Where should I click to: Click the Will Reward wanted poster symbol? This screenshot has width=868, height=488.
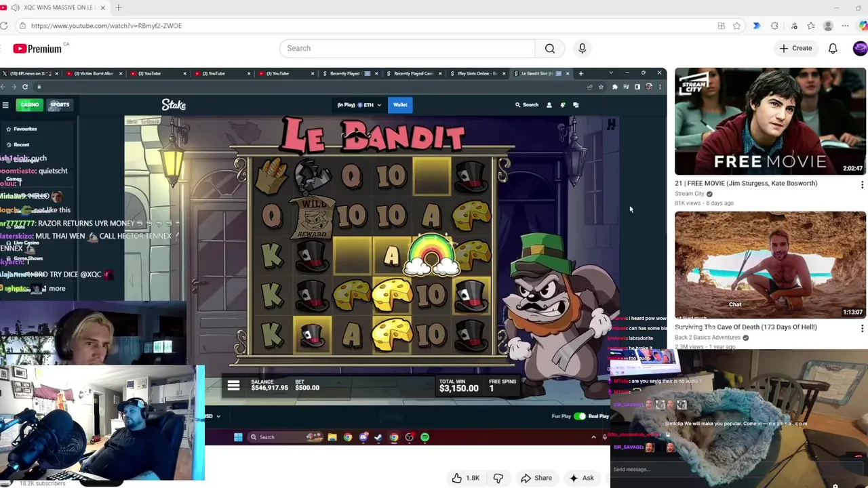coord(313,216)
